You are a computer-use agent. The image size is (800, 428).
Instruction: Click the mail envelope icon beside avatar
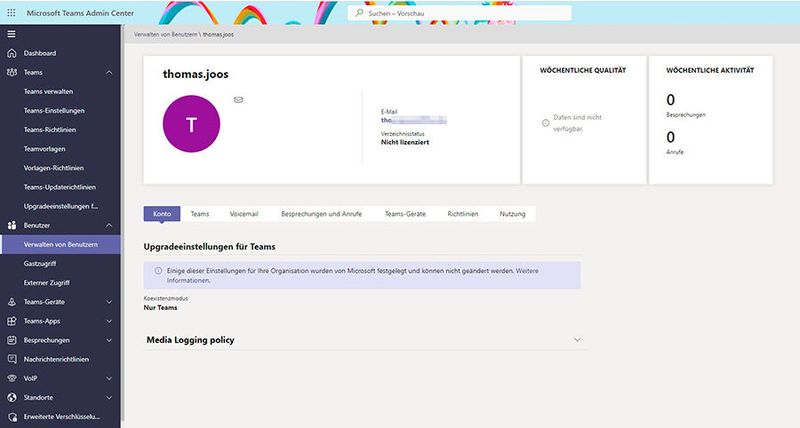[x=238, y=100]
